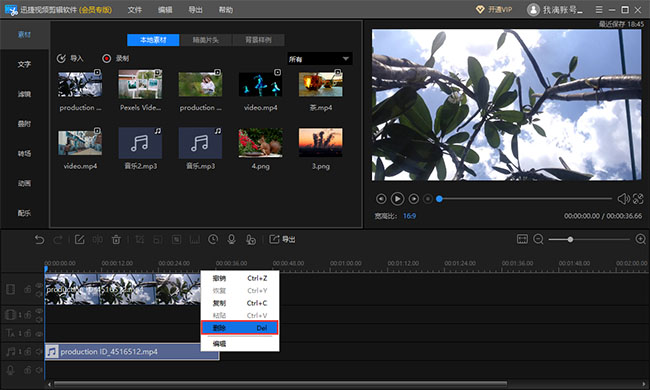Switch to the 精美片头 tab
The width and height of the screenshot is (650, 390).
(x=206, y=40)
